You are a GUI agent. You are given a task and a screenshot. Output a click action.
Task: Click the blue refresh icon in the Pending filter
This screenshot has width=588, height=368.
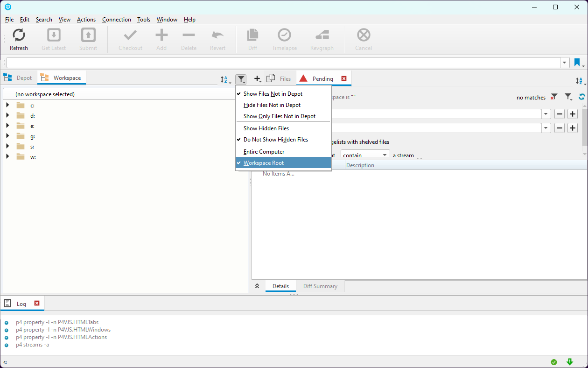click(x=582, y=97)
